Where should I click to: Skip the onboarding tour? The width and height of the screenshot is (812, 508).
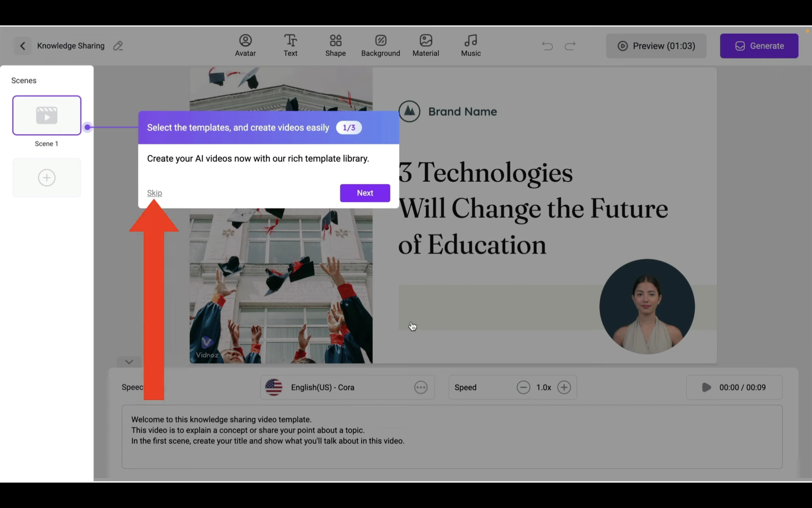point(154,193)
